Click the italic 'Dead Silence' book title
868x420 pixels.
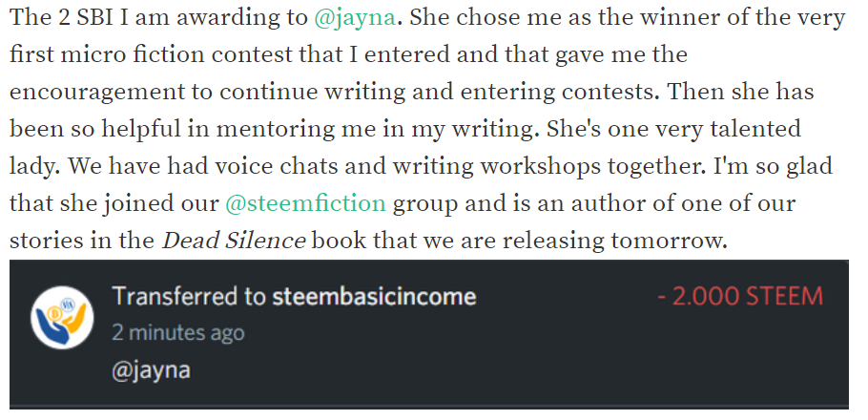pyautogui.click(x=234, y=241)
